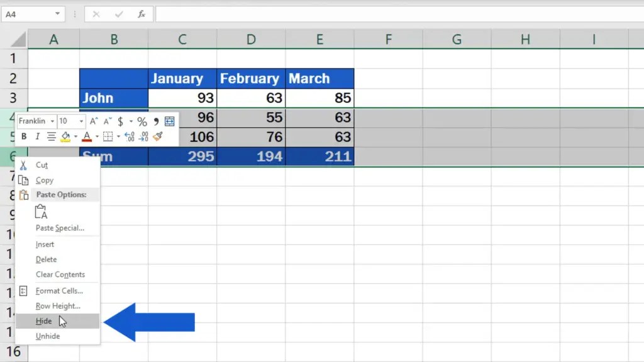Screen dimensions: 644x362
Task: Apply the Percent Style icon
Action: pyautogui.click(x=142, y=121)
